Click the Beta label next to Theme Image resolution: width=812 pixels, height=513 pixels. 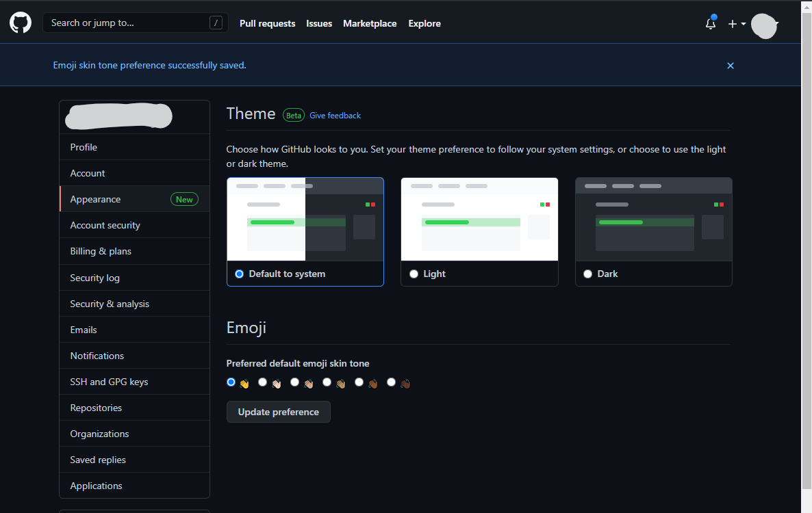coord(294,116)
